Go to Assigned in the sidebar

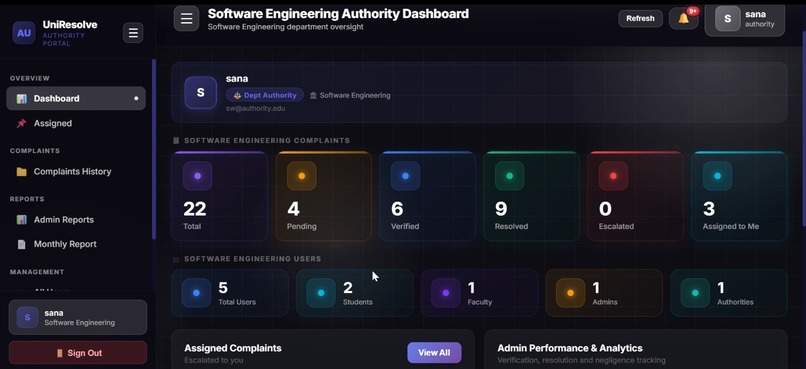pyautogui.click(x=76, y=123)
